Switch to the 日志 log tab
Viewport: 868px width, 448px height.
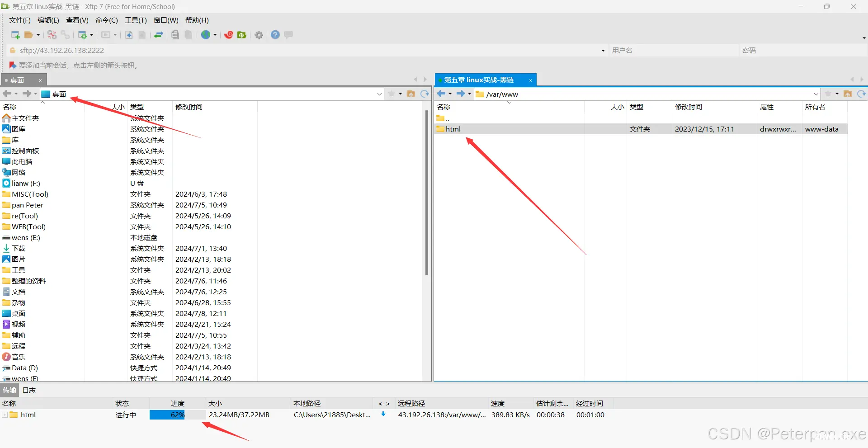[x=29, y=390]
